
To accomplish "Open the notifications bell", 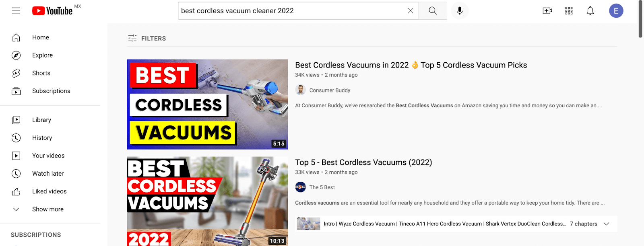I will pyautogui.click(x=590, y=11).
